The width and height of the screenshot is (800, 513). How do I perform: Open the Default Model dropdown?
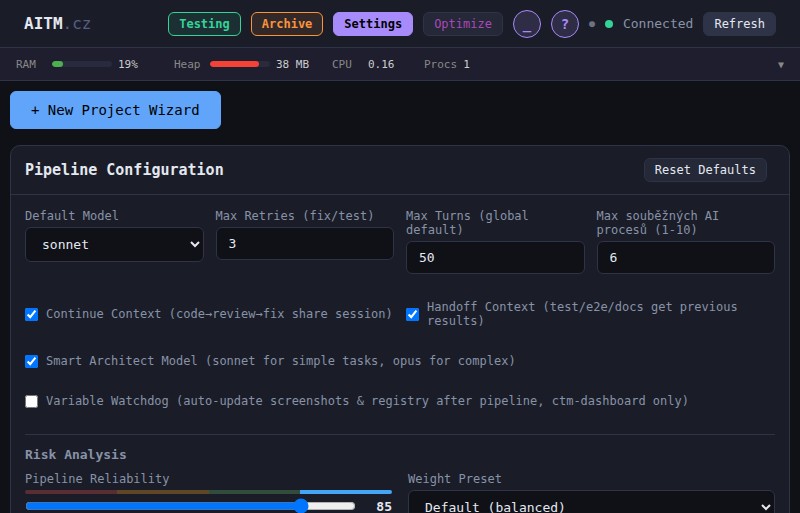coord(114,245)
